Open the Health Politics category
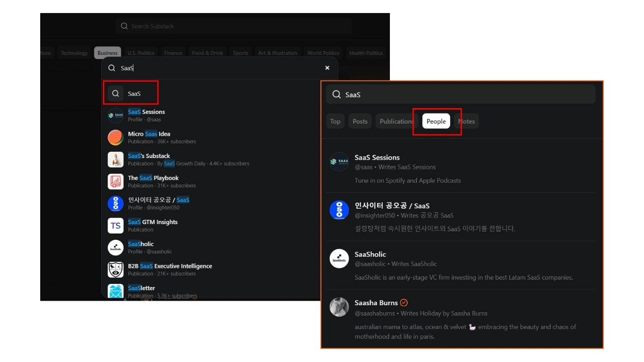Image resolution: width=644 pixels, height=362 pixels. (x=366, y=53)
